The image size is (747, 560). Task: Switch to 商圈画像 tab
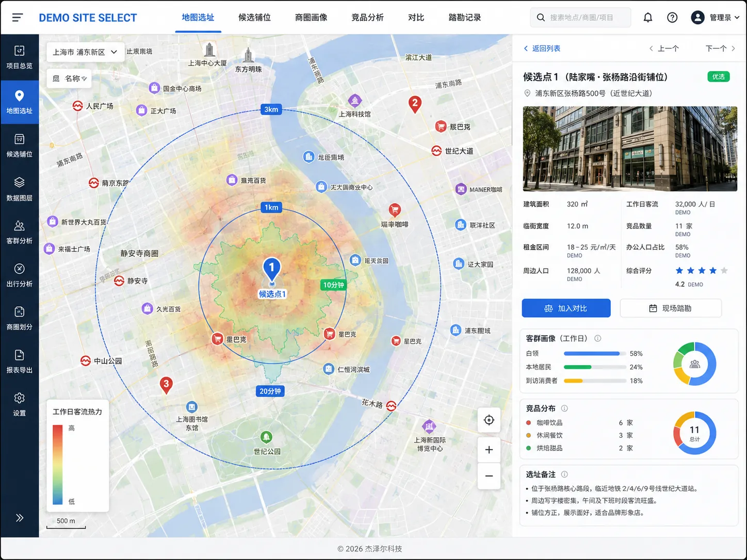(x=311, y=18)
